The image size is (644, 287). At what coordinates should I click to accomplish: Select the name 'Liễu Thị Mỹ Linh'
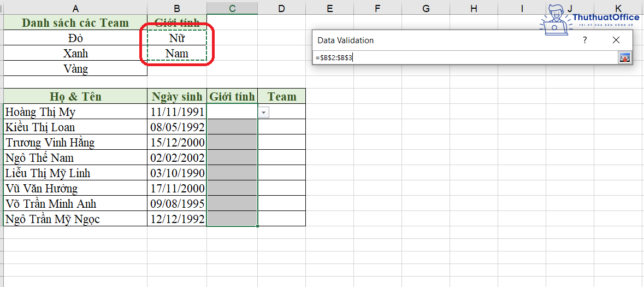75,173
